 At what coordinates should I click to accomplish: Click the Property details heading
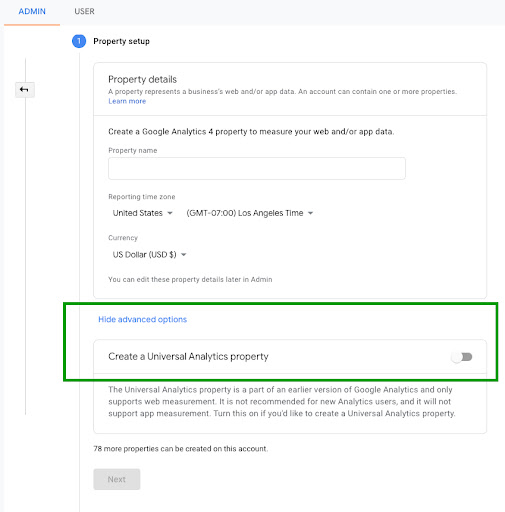coord(142,79)
